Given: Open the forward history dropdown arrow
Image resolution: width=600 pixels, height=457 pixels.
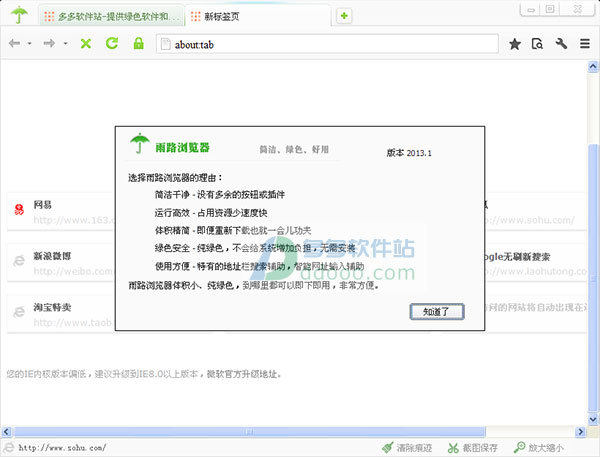Looking at the screenshot, I should pyautogui.click(x=65, y=44).
